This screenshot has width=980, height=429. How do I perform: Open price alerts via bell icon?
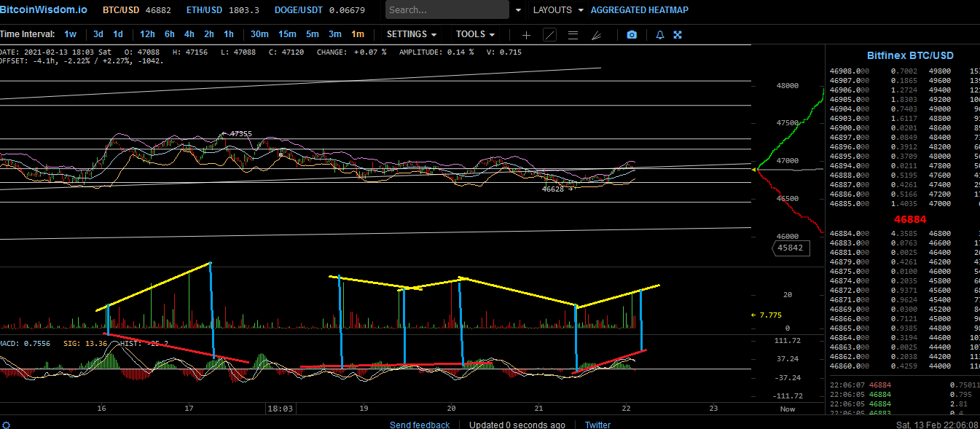coord(660,35)
